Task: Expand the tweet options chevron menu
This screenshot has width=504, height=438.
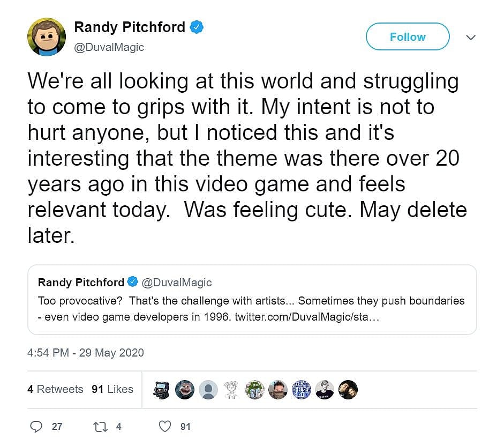Action: [471, 37]
